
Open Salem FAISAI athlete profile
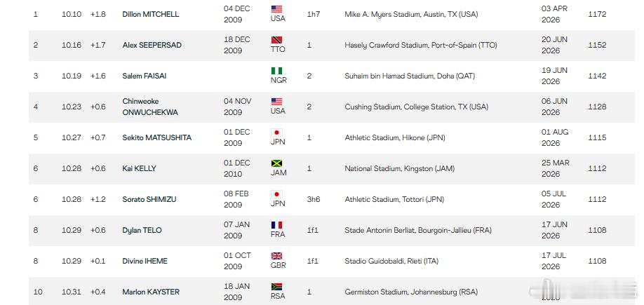coord(144,76)
